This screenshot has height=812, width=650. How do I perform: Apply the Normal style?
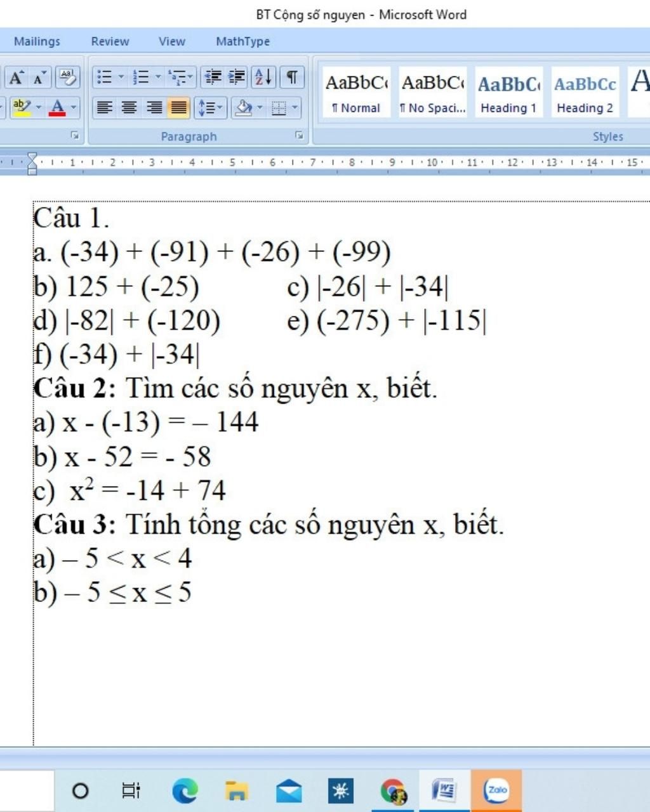(357, 93)
